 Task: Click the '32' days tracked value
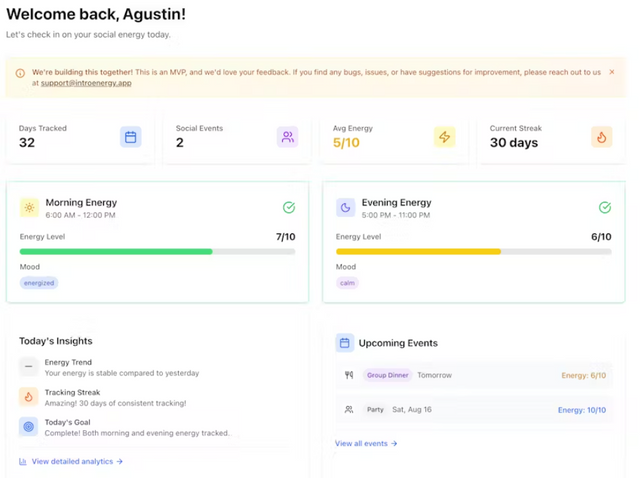click(27, 142)
